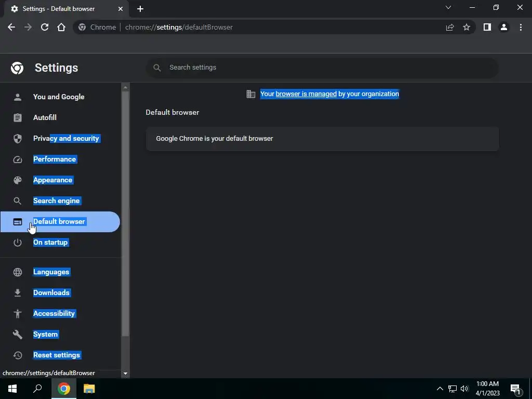Follow the 'browser is managed' link
Screen dimensions: 532x399
[306, 94]
